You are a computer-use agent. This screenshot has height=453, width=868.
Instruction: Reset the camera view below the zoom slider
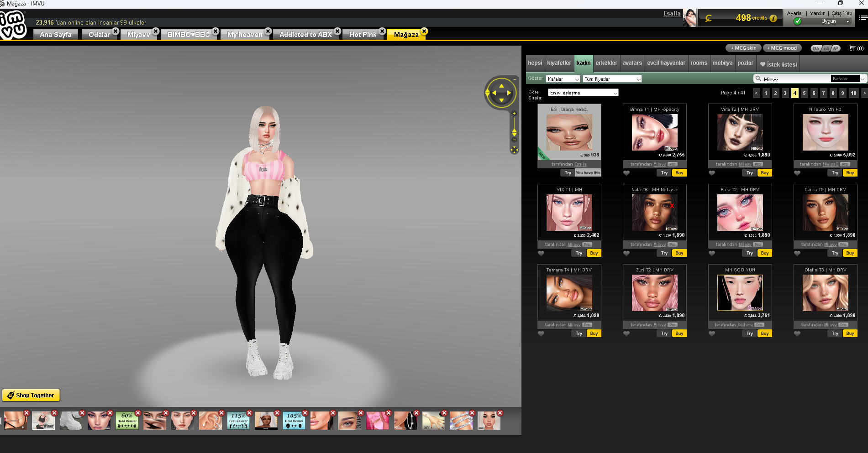[x=514, y=150]
